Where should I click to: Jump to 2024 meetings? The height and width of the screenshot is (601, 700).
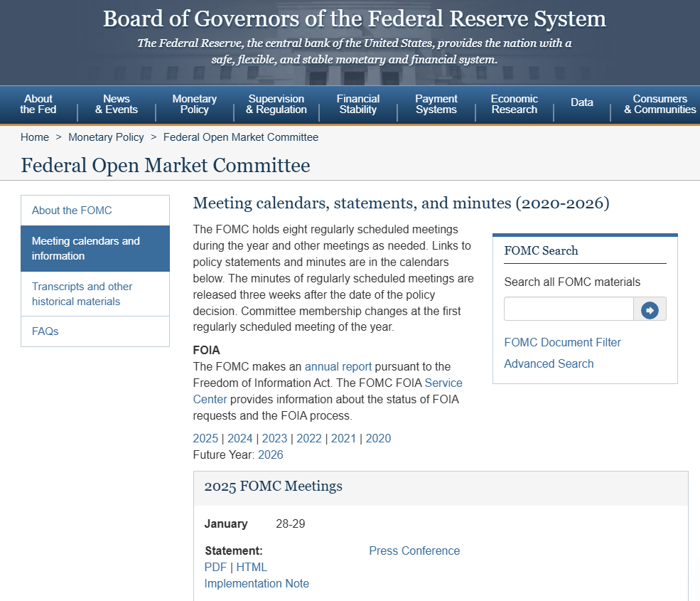[x=239, y=438]
